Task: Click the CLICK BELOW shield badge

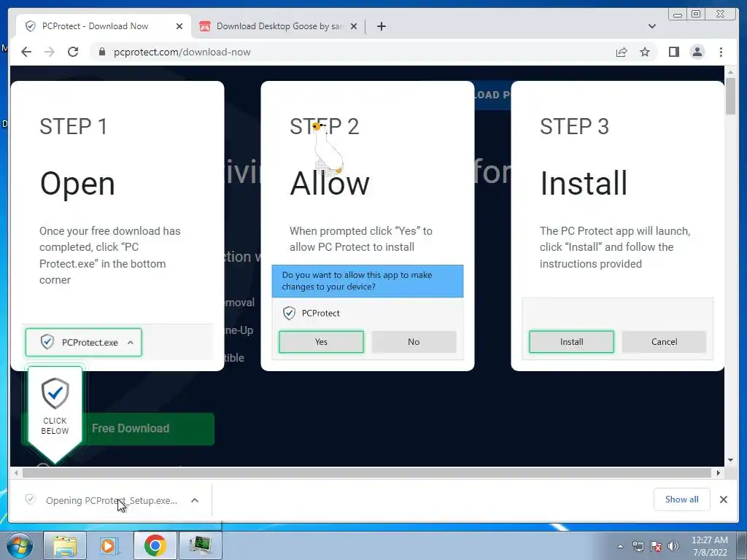Action: [x=55, y=413]
